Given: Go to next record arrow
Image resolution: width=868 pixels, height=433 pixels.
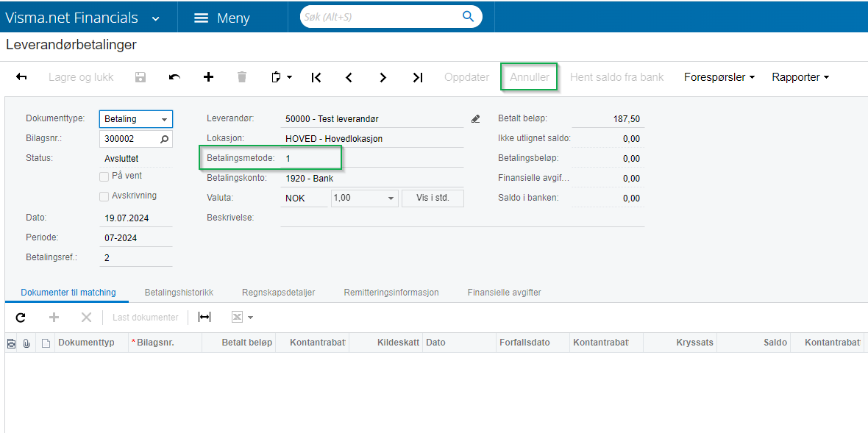Looking at the screenshot, I should pos(383,77).
